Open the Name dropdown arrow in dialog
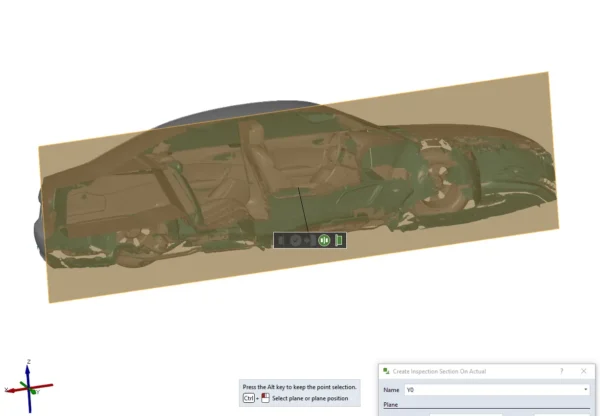The height and width of the screenshot is (416, 600). [585, 390]
